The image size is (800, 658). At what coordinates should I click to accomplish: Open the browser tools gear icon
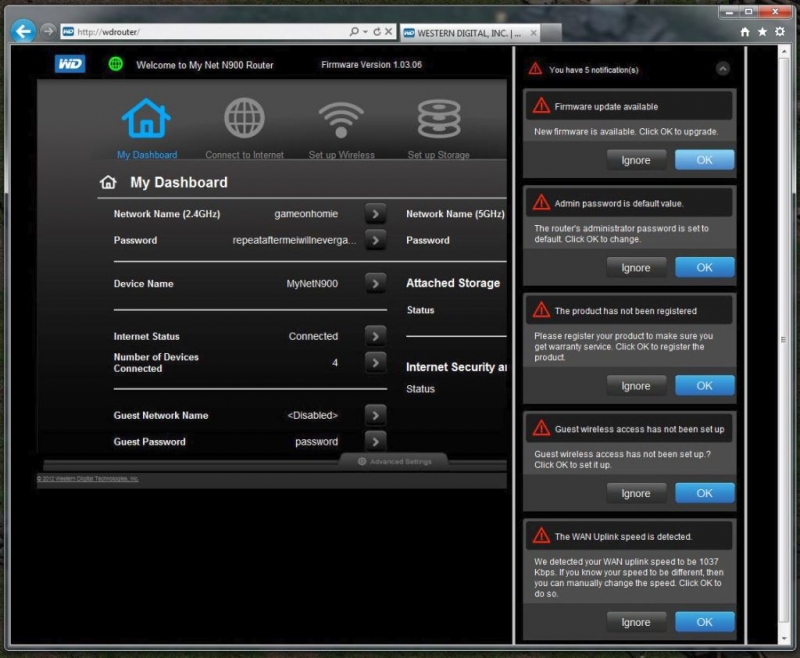click(x=780, y=32)
